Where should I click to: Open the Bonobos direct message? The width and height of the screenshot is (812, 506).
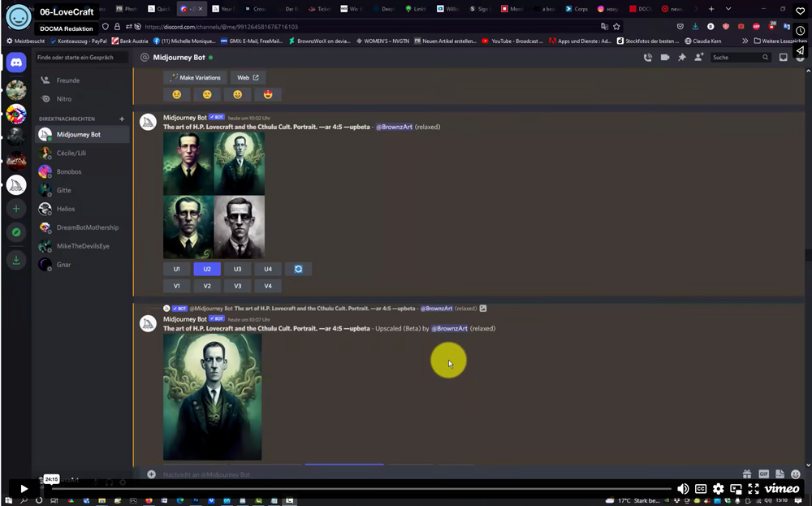pyautogui.click(x=82, y=171)
